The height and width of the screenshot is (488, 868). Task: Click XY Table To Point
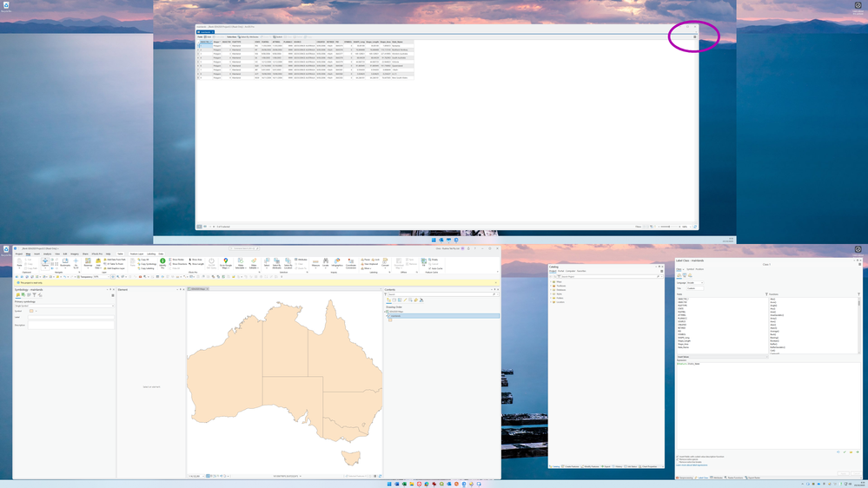tap(114, 264)
